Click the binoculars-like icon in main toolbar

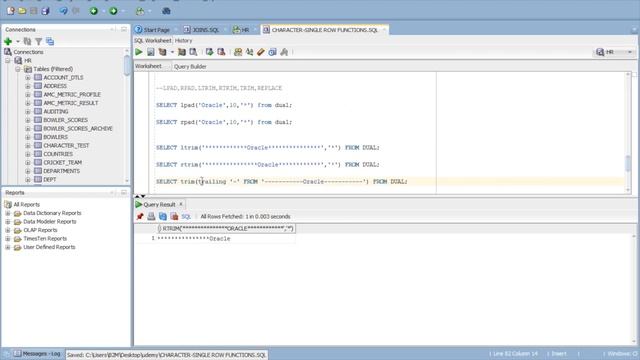[166, 11]
